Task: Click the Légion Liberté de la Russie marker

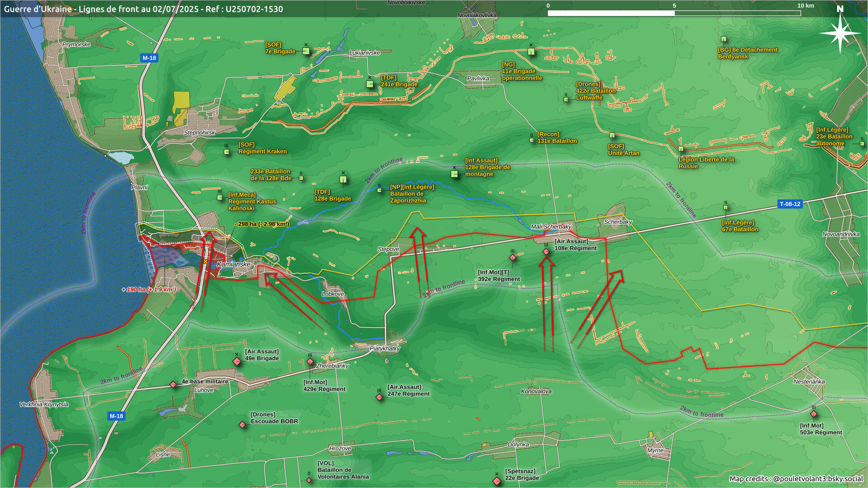Action: point(681,148)
